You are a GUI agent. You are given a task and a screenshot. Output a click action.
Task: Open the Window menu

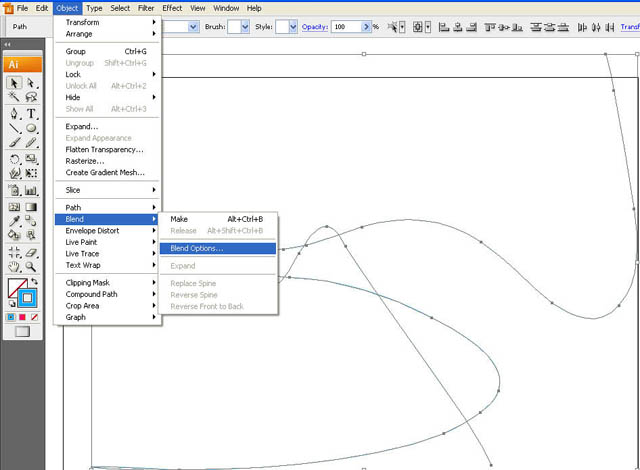click(x=226, y=8)
